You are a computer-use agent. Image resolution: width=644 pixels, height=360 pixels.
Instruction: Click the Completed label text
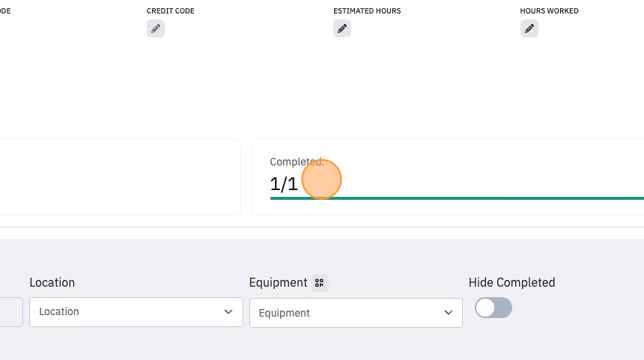(297, 162)
